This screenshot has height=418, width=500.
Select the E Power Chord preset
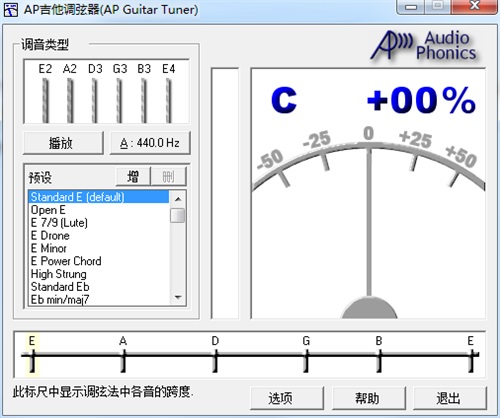(99, 261)
